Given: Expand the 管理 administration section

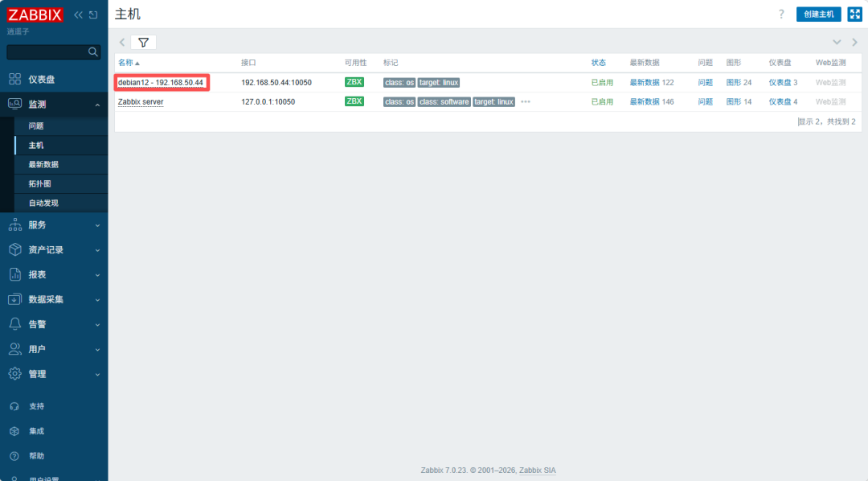Looking at the screenshot, I should pyautogui.click(x=54, y=374).
